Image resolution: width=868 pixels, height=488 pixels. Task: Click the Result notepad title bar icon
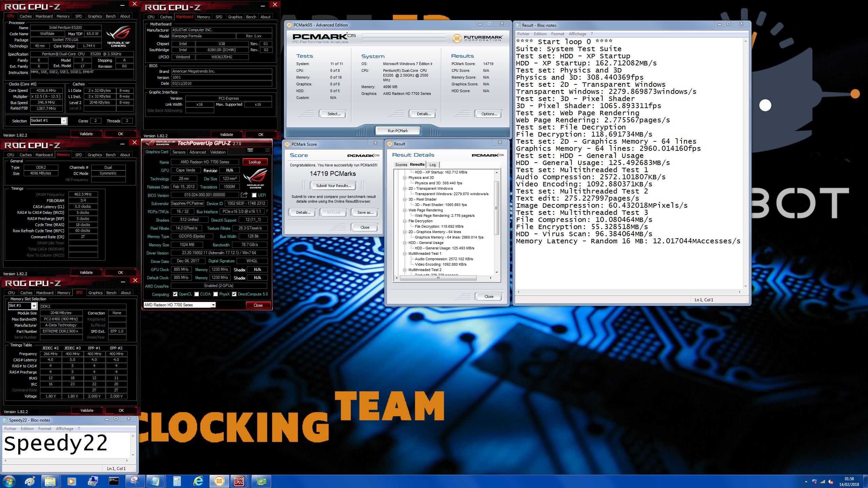click(x=518, y=25)
